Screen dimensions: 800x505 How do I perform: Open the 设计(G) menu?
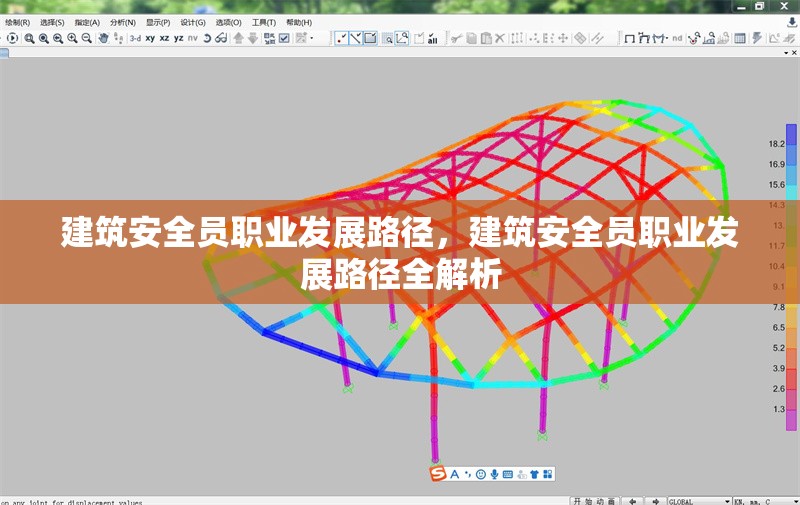click(x=193, y=22)
